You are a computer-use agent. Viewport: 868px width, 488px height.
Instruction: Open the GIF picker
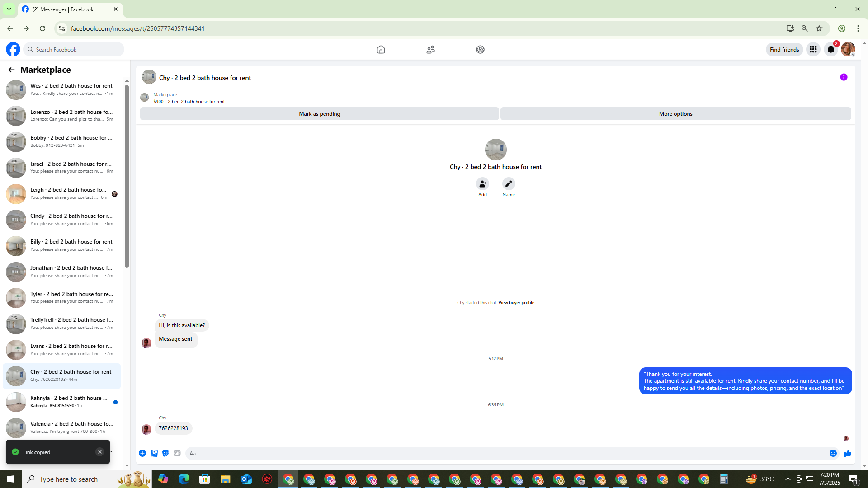coord(177,453)
